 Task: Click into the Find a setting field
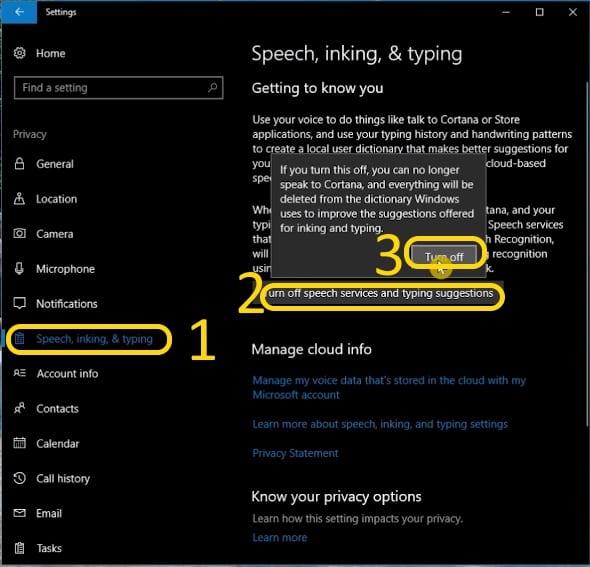119,88
